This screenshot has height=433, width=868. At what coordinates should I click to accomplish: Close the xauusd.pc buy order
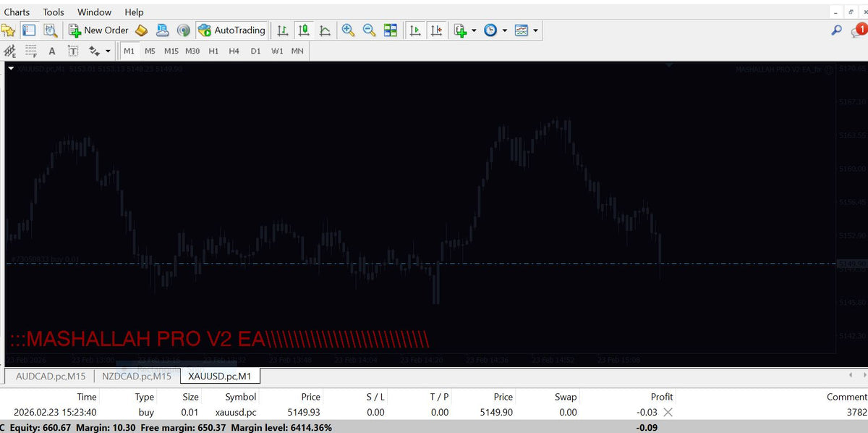click(668, 412)
